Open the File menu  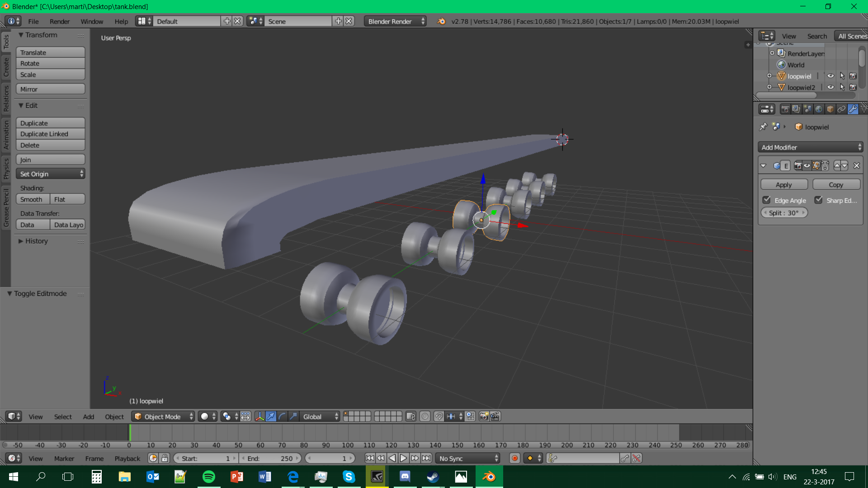click(33, 21)
